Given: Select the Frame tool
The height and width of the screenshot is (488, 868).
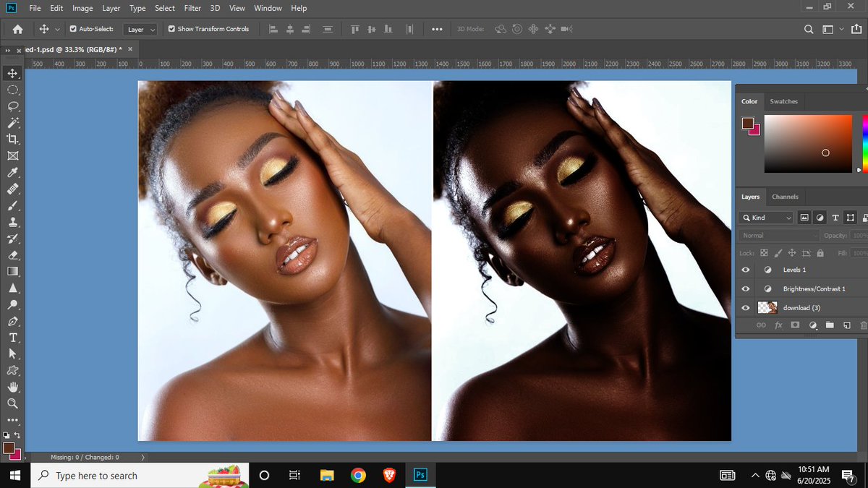Looking at the screenshot, I should 12,155.
